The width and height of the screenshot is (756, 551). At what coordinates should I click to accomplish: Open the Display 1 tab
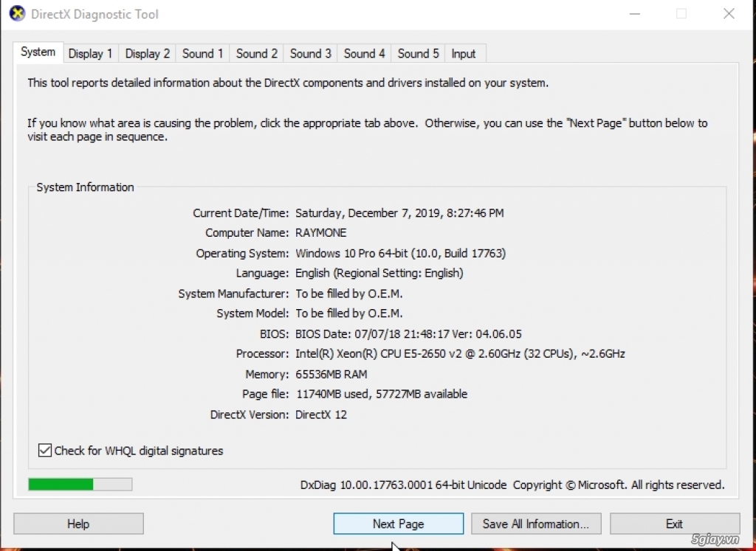[x=91, y=53]
